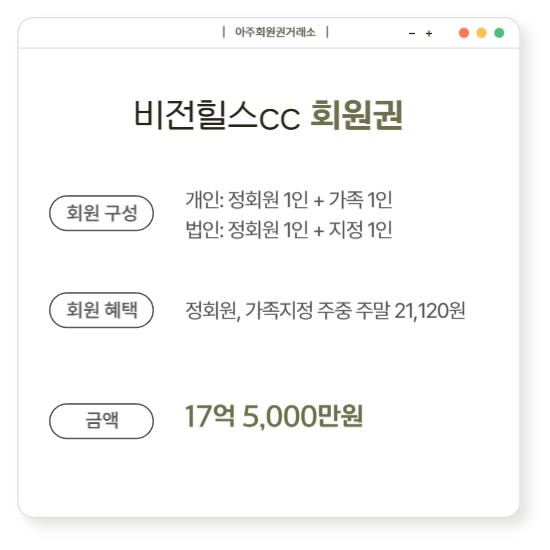Click the 정회원, 가족지정 주중 주말 text
This screenshot has width=550, height=550.
(x=287, y=311)
